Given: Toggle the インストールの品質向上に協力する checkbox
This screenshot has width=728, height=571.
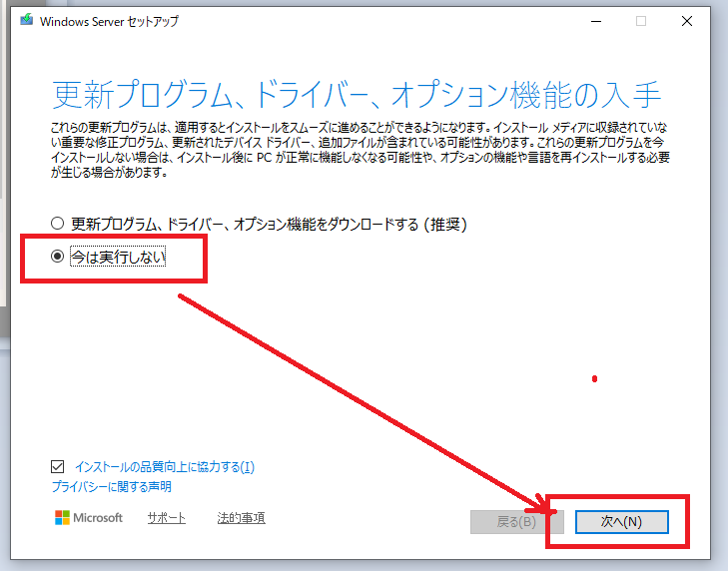Looking at the screenshot, I should click(58, 466).
